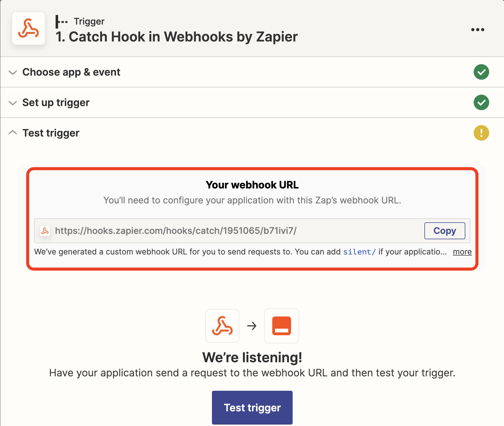The height and width of the screenshot is (426, 504).
Task: Expand the Set up trigger chevron
Action: (13, 103)
